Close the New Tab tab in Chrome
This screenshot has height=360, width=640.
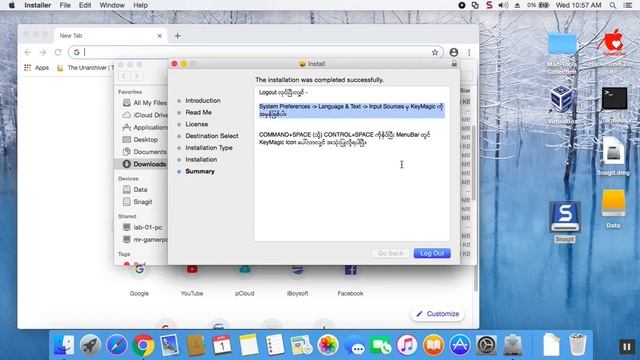tap(159, 36)
